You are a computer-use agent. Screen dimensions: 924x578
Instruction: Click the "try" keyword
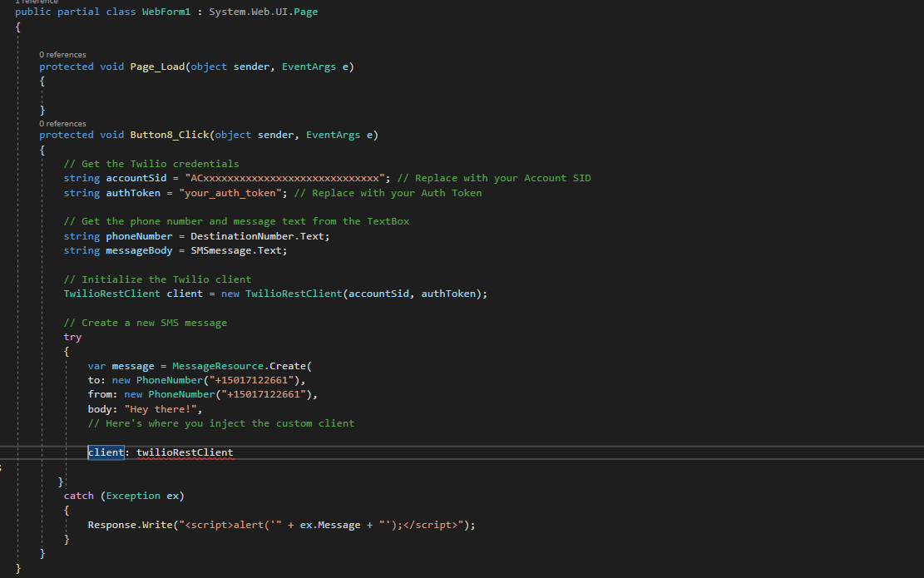click(x=72, y=337)
